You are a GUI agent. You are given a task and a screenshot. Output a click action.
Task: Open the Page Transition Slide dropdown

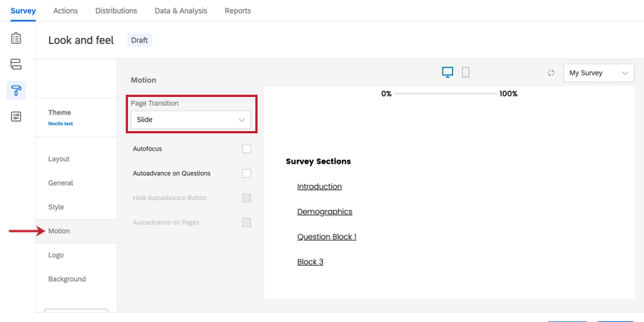pyautogui.click(x=191, y=120)
